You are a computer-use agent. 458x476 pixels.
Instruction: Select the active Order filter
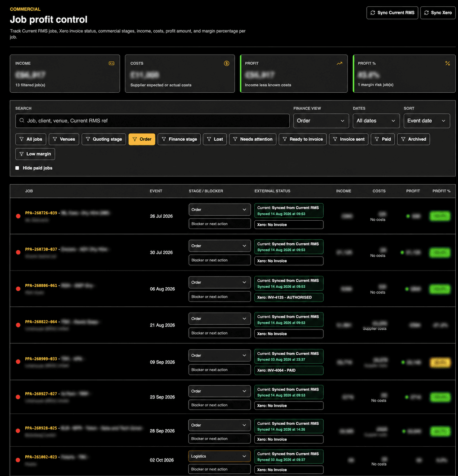pos(142,139)
